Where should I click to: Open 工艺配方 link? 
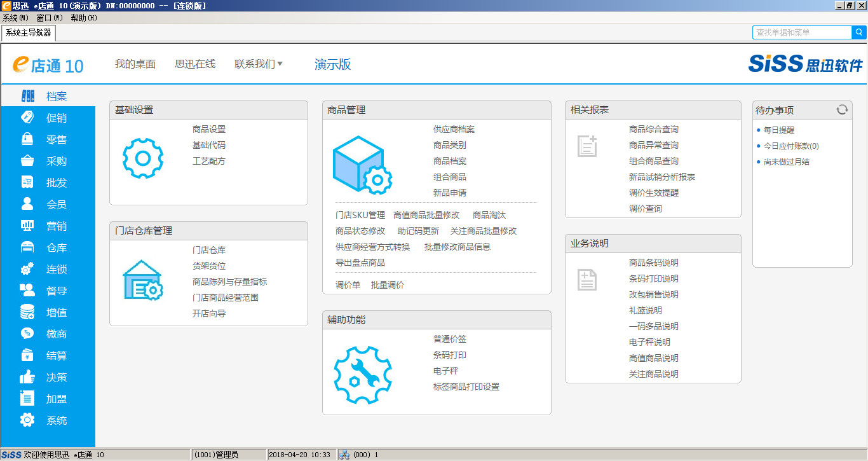coord(209,161)
